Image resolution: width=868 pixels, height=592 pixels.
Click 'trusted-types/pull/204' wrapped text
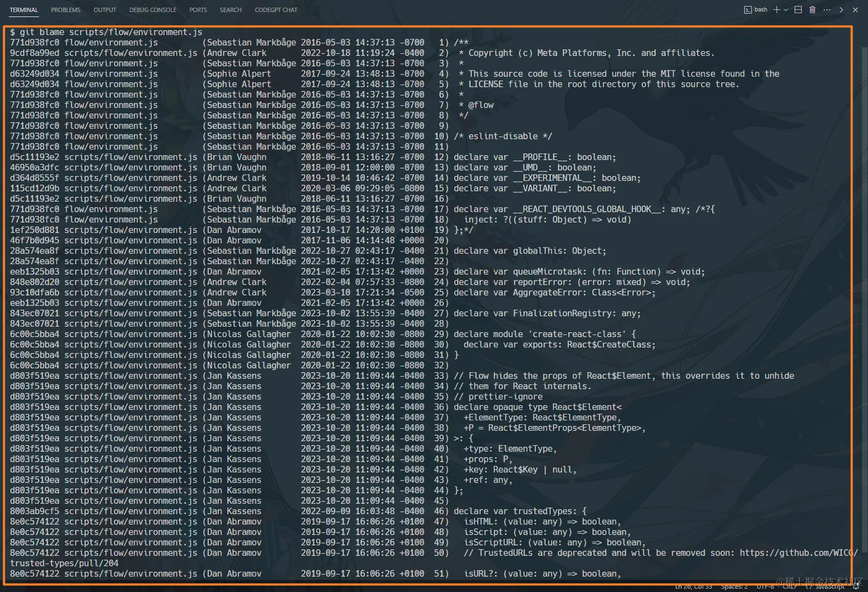(64, 563)
